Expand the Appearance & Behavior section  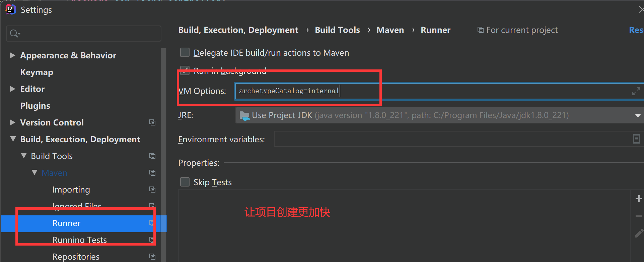coord(12,55)
